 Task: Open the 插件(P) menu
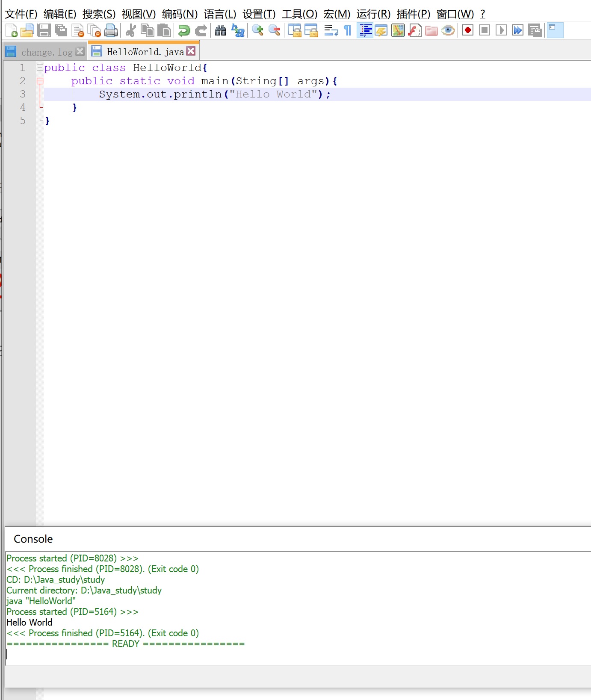[x=413, y=14]
